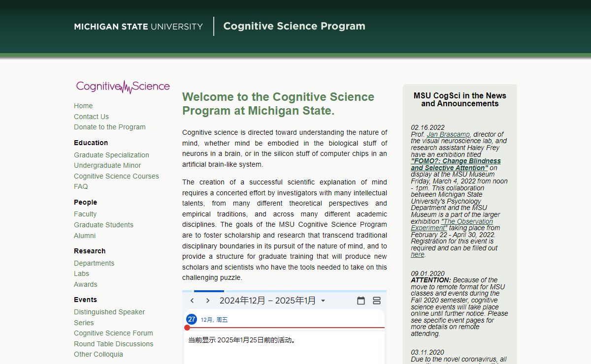The width and height of the screenshot is (591, 364).
Task: Click the 02.16.2022 announcement date
Action: click(428, 127)
